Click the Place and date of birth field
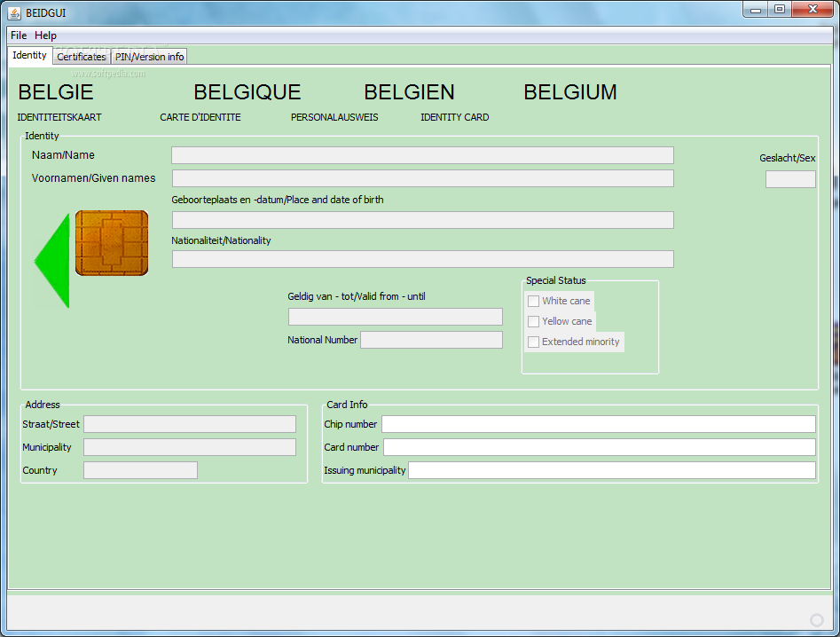This screenshot has height=637, width=840. pos(423,220)
